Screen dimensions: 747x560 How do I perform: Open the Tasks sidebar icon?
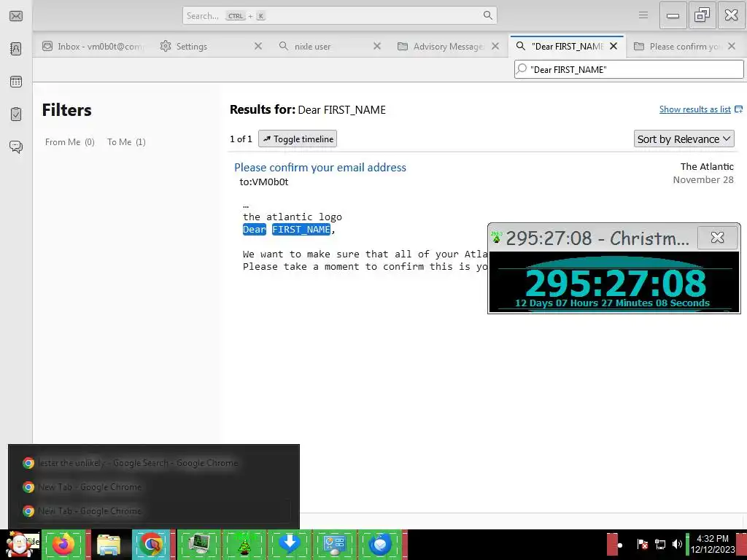point(16,114)
